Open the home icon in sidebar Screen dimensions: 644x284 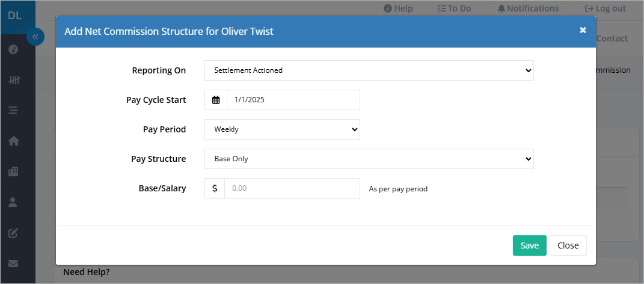click(x=14, y=141)
